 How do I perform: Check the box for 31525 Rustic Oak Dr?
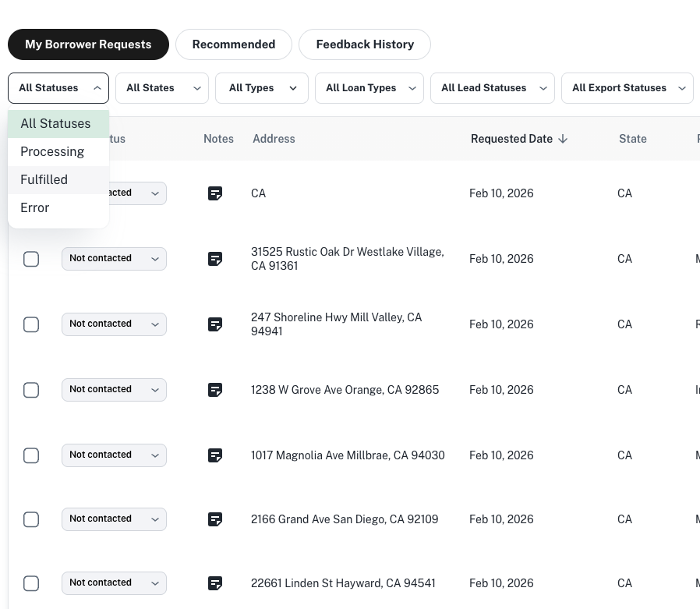point(31,259)
